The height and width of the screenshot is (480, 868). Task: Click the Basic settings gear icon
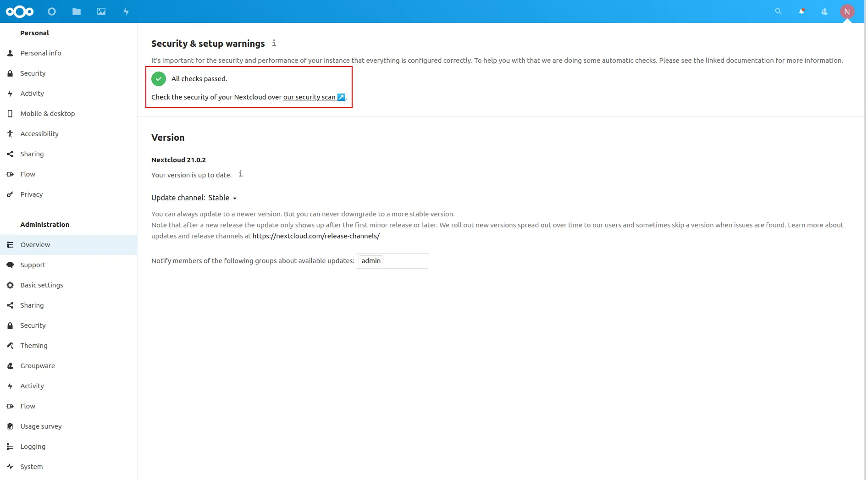coord(10,285)
